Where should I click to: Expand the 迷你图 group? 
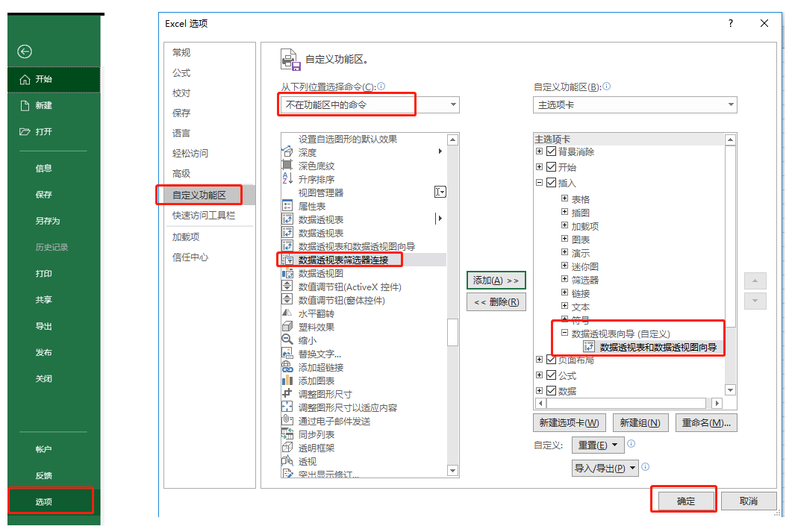coord(564,266)
